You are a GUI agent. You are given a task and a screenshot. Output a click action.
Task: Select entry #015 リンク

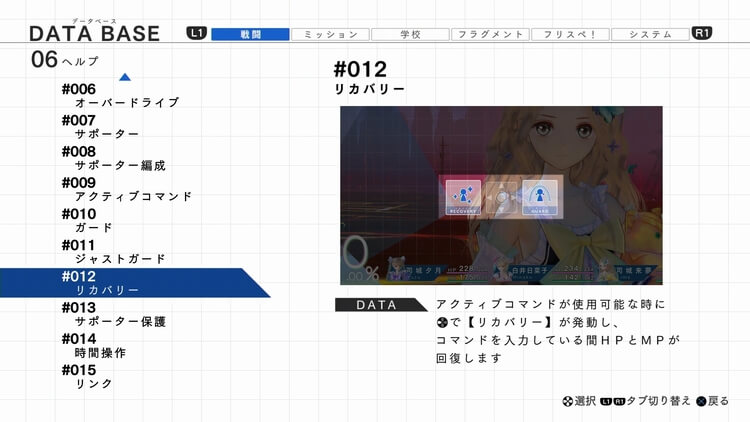coord(87,377)
